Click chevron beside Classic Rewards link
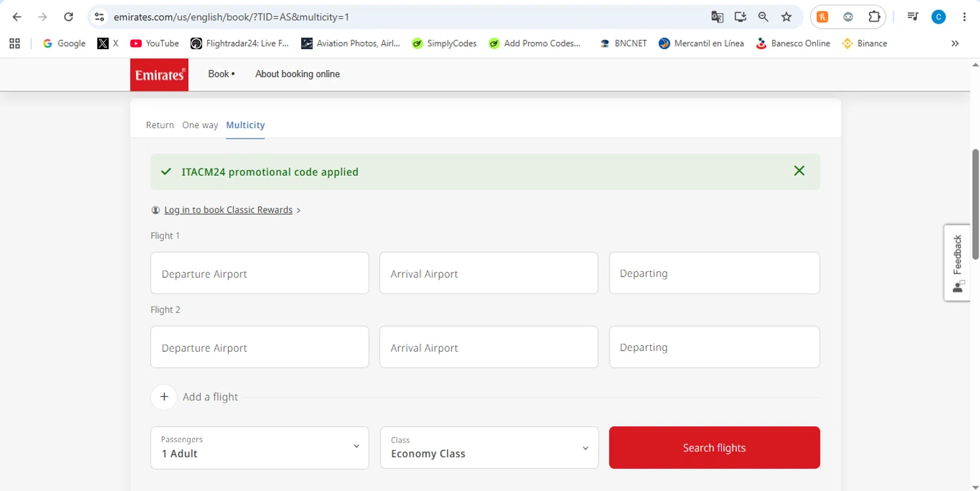Image resolution: width=980 pixels, height=491 pixels. (x=299, y=211)
